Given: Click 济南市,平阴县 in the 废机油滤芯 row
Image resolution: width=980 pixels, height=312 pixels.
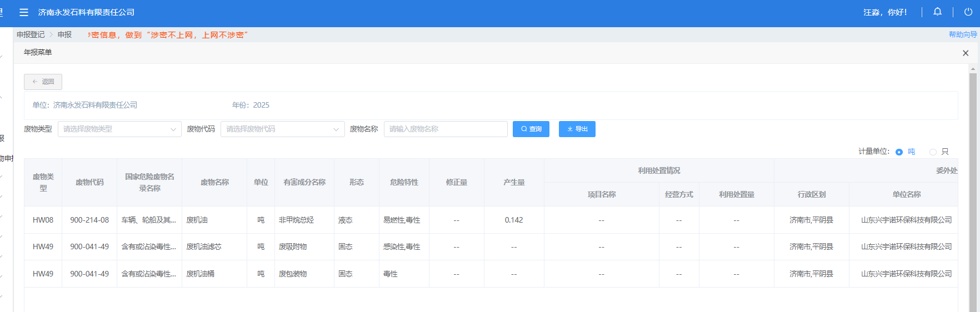Looking at the screenshot, I should point(812,246).
